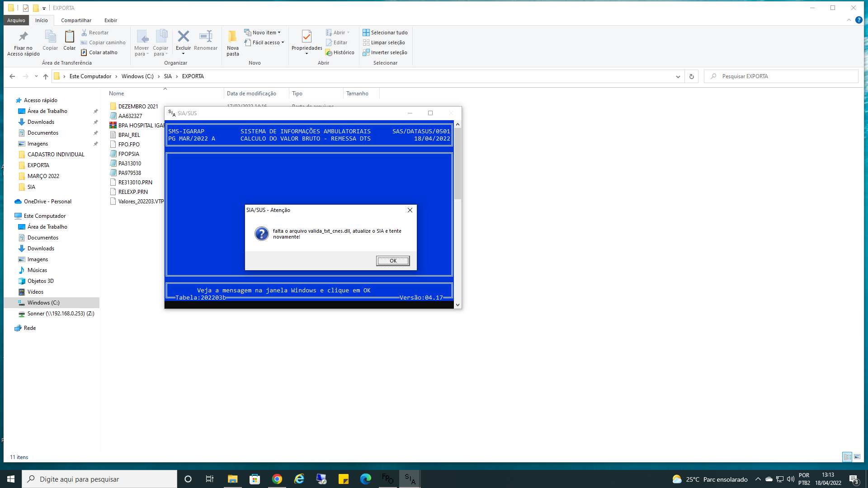Expand the address bar history dropdown
Viewport: 868px width, 488px height.
(678, 76)
